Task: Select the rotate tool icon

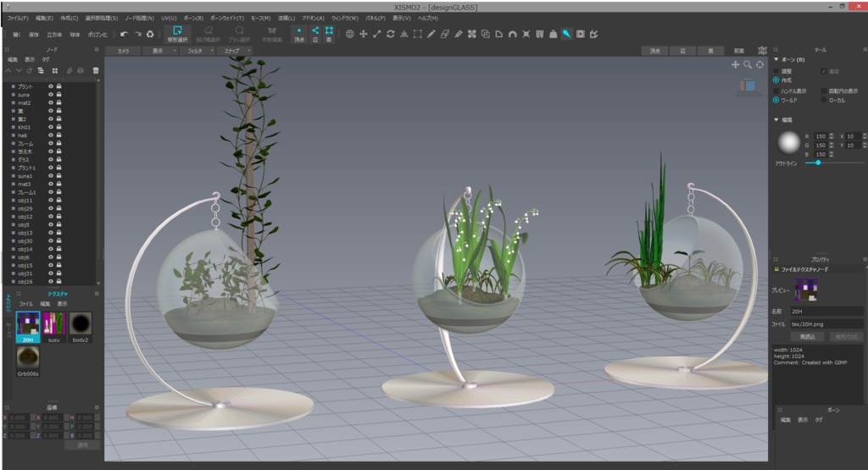Action: click(390, 35)
